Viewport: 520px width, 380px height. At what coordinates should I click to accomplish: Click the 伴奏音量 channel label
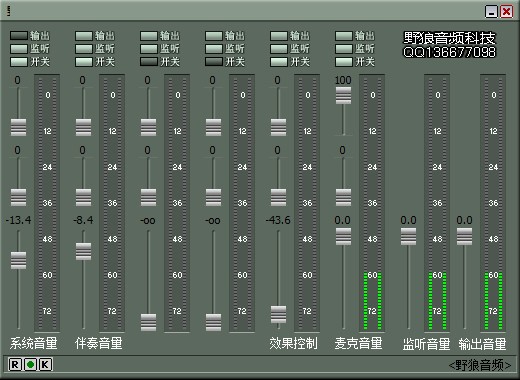99,343
